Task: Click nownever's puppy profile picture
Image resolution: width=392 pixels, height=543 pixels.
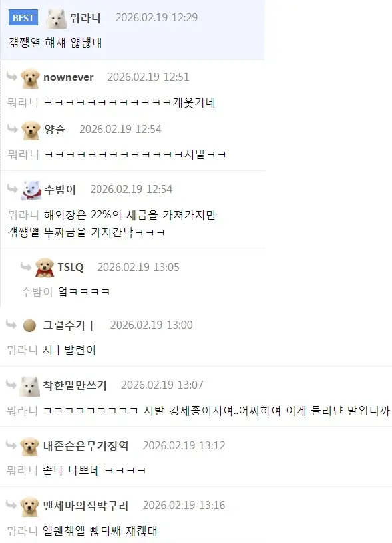Action: 30,79
